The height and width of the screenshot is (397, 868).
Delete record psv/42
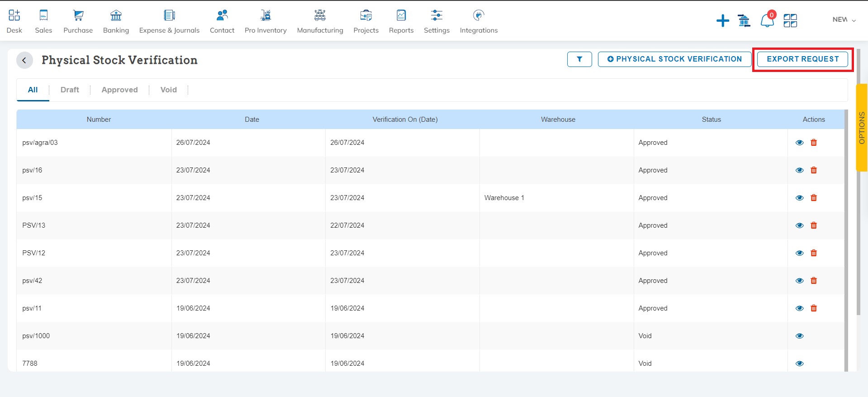[x=814, y=281]
